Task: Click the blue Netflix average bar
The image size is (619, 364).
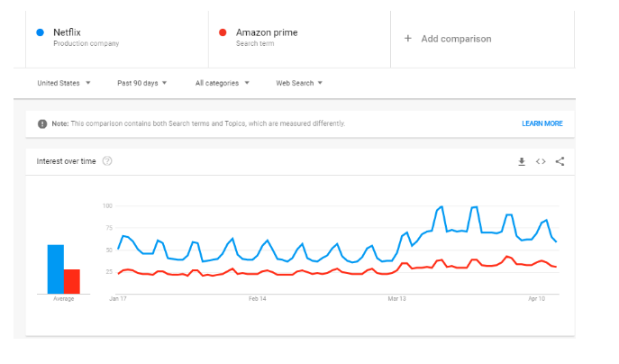Action: [x=56, y=268]
